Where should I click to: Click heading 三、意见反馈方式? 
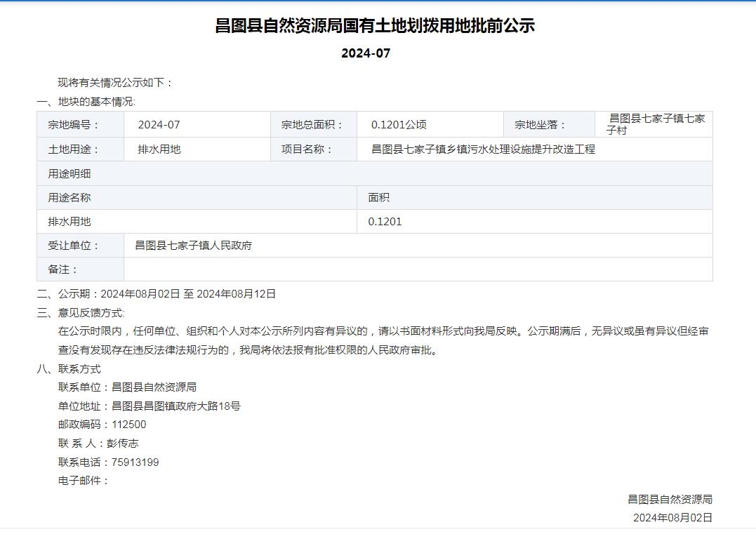point(81,313)
